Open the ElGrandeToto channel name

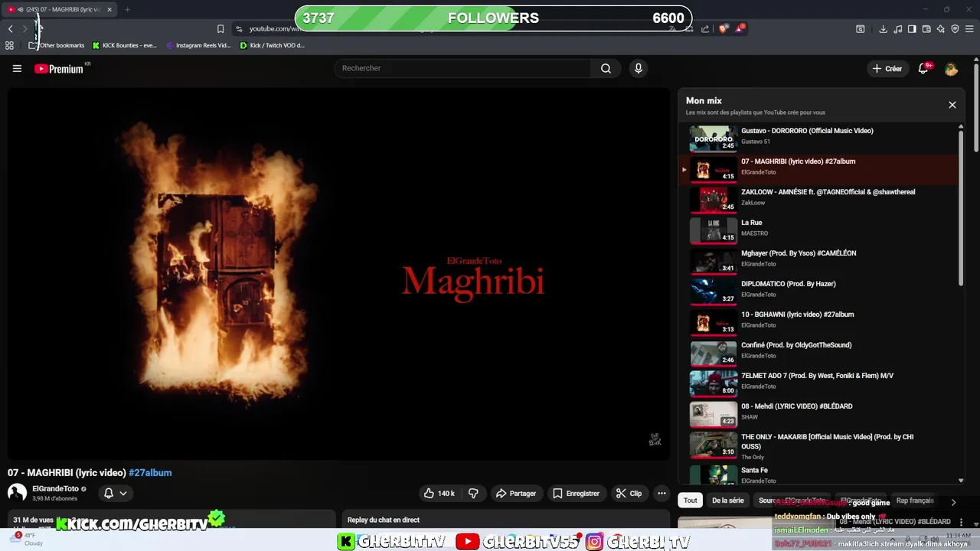[x=55, y=488]
